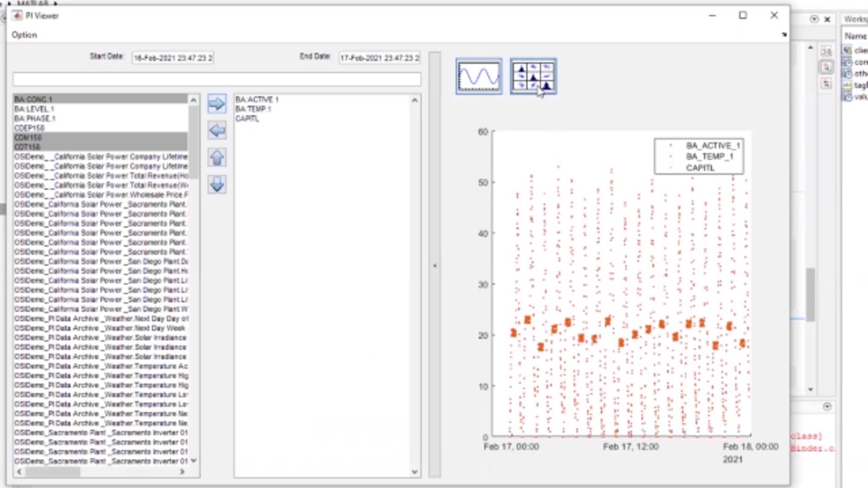Viewport: 868px width, 488px height.
Task: Click the End Date input field
Action: (379, 58)
